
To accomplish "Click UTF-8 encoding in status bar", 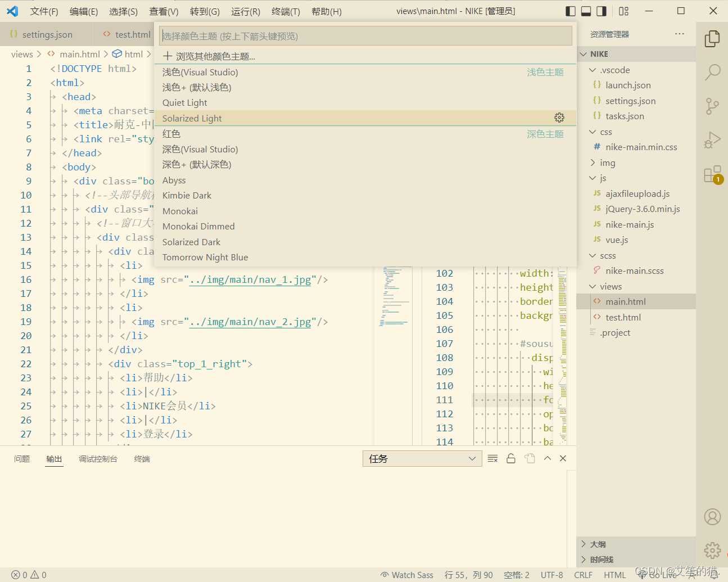I will click(x=551, y=575).
